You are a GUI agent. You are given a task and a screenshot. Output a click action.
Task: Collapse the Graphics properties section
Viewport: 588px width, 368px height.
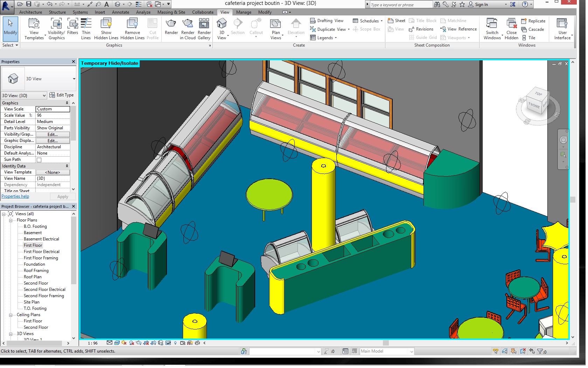tap(67, 103)
